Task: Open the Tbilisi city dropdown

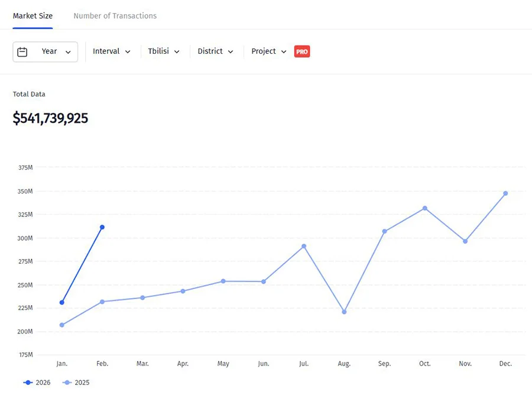Action: coord(164,51)
